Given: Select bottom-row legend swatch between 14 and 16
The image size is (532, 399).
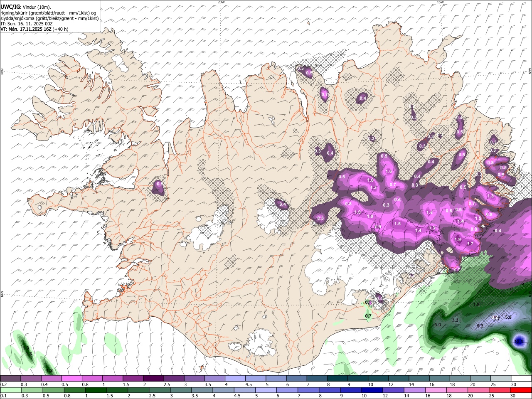Looking at the screenshot, I should (414, 390).
